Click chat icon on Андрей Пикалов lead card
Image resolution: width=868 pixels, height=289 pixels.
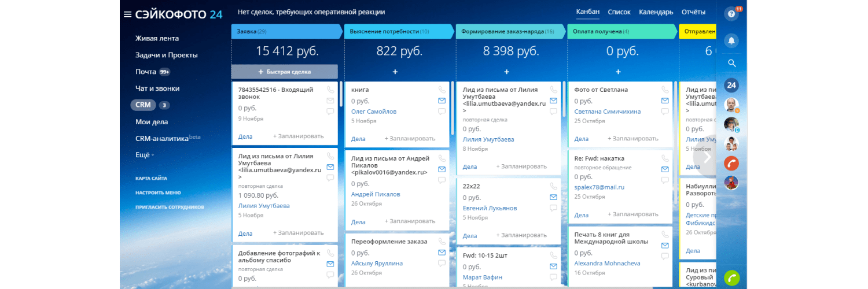[x=442, y=180]
